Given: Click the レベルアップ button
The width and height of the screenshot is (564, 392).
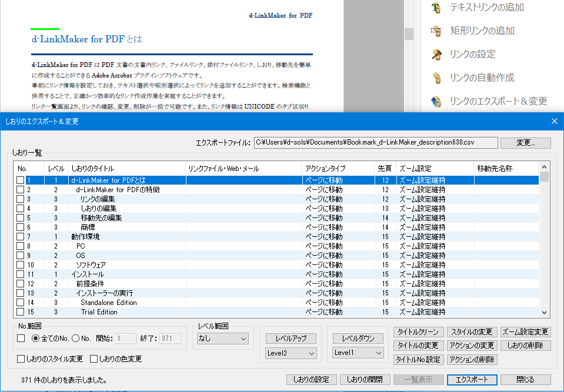Looking at the screenshot, I should pos(291,339).
